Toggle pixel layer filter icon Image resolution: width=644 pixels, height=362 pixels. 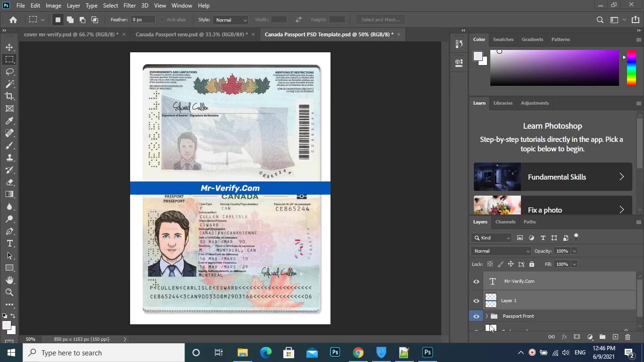520,238
